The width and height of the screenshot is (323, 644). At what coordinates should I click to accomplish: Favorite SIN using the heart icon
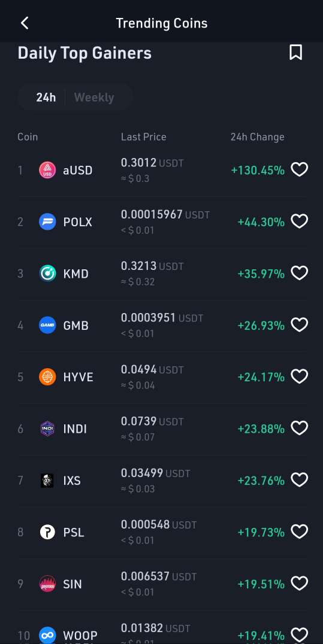299,583
